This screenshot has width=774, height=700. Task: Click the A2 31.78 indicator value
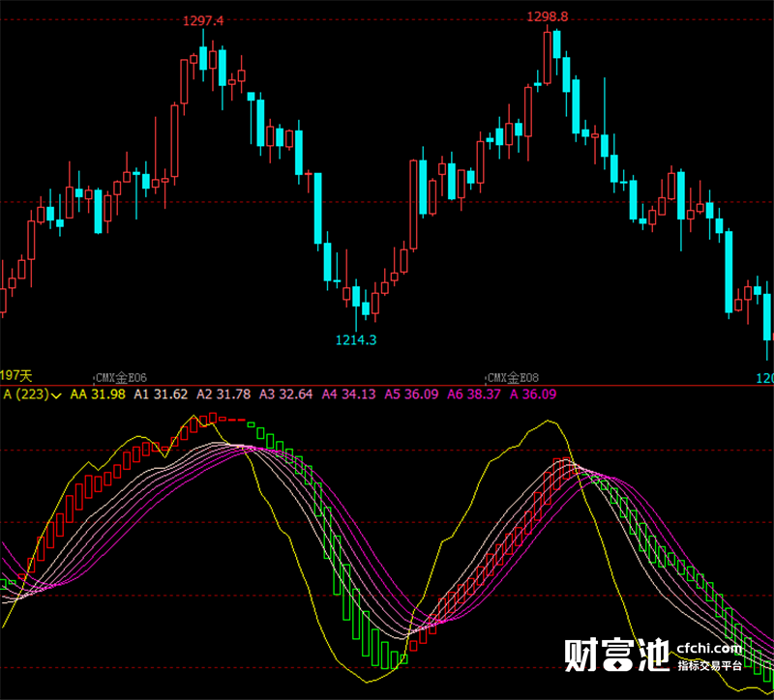tap(223, 394)
